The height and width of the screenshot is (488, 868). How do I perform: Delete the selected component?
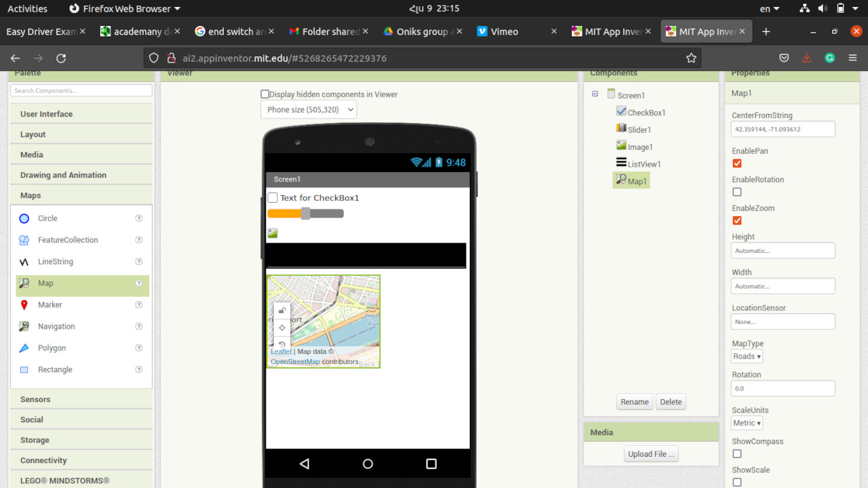[671, 402]
